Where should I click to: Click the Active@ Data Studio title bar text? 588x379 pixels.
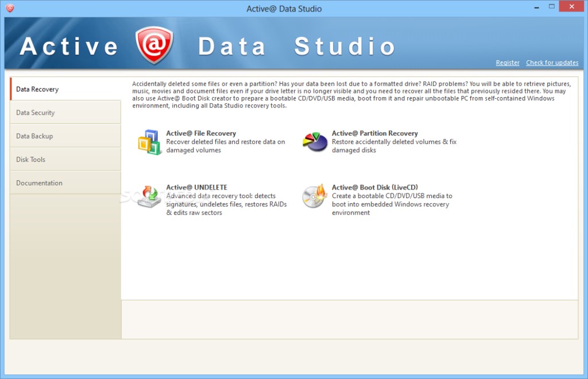284,9
